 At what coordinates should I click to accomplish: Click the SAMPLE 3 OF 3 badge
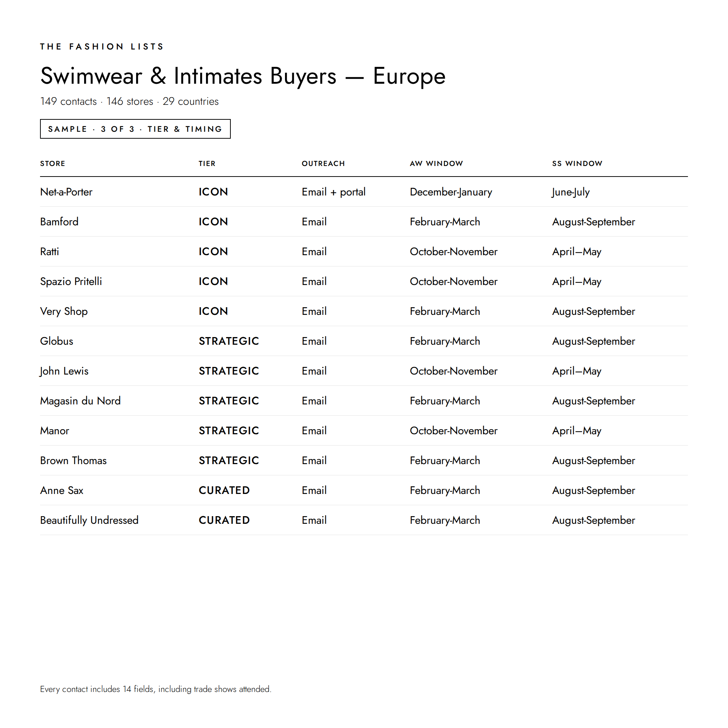pyautogui.click(x=135, y=129)
